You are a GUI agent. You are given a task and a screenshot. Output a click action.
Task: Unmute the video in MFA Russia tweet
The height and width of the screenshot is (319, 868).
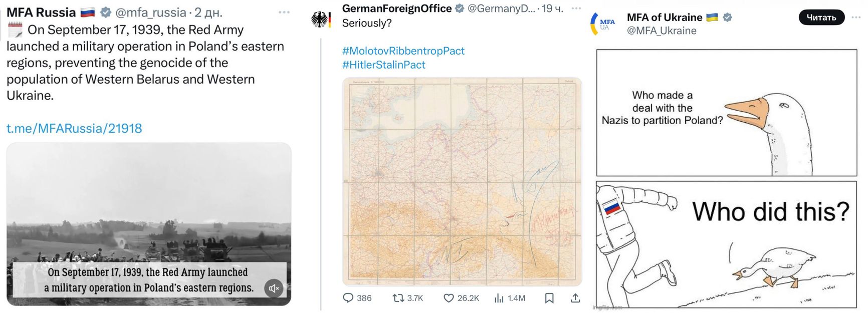tap(274, 288)
